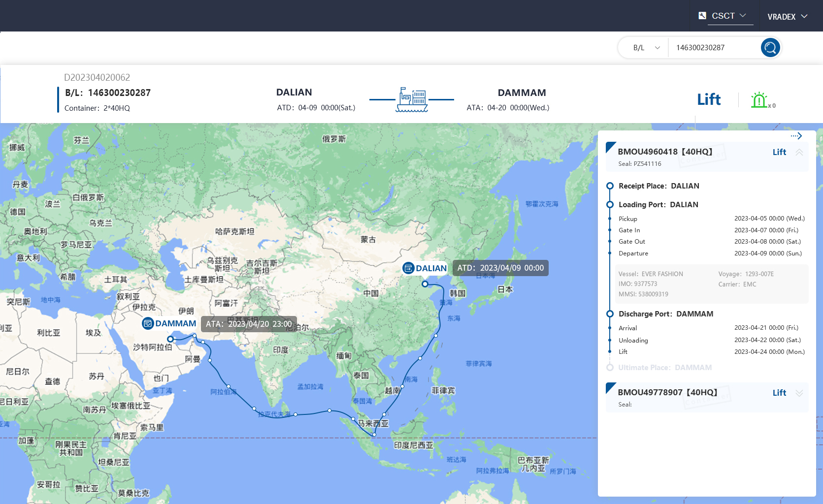Click the ATD 2023/04/09 map tooltip
Image resolution: width=823 pixels, height=504 pixels.
[x=500, y=268]
